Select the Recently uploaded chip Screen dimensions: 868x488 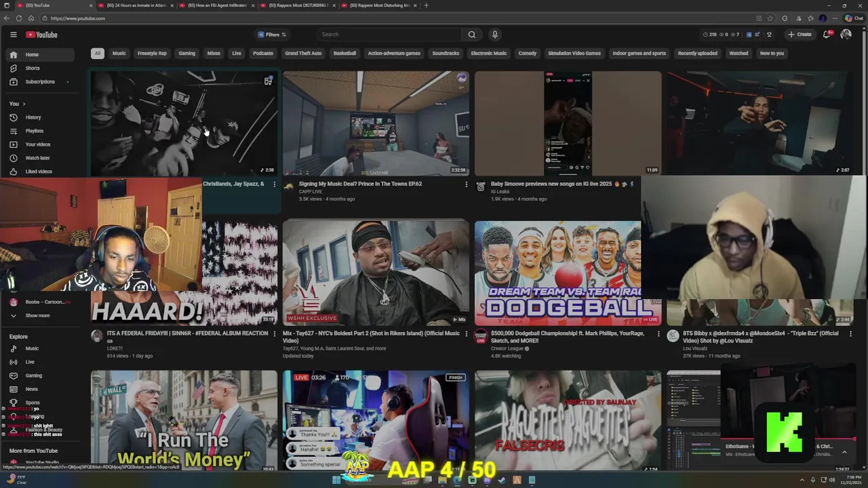[697, 53]
